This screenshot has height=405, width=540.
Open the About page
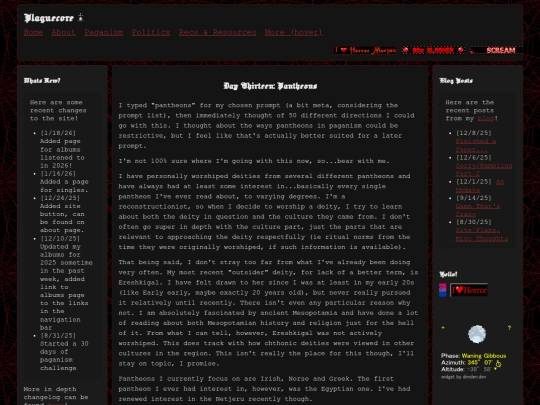coord(63,32)
